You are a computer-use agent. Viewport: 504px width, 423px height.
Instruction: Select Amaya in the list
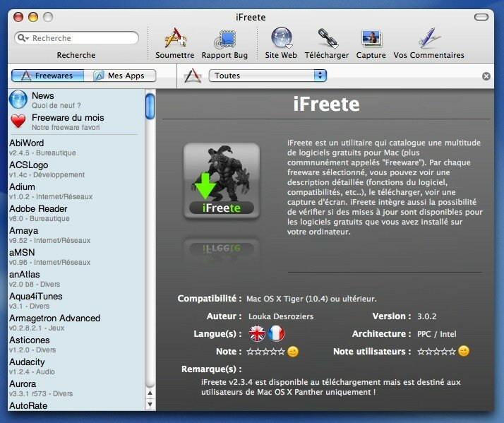(76, 235)
